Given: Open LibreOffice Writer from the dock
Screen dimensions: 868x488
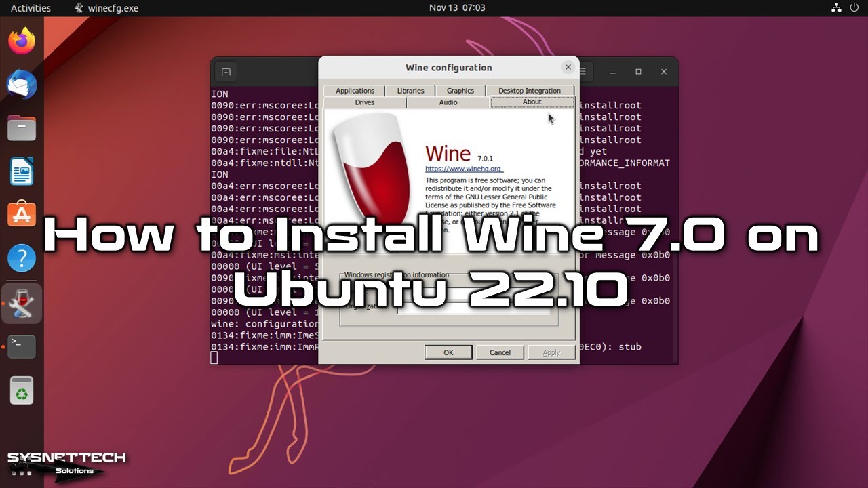Looking at the screenshot, I should [22, 171].
